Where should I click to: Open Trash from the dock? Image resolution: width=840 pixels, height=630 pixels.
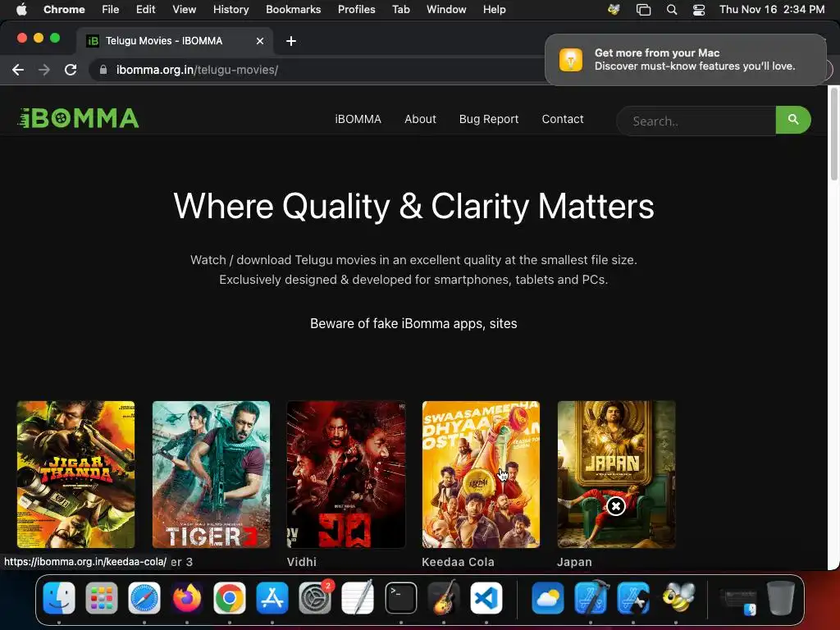pos(781,598)
